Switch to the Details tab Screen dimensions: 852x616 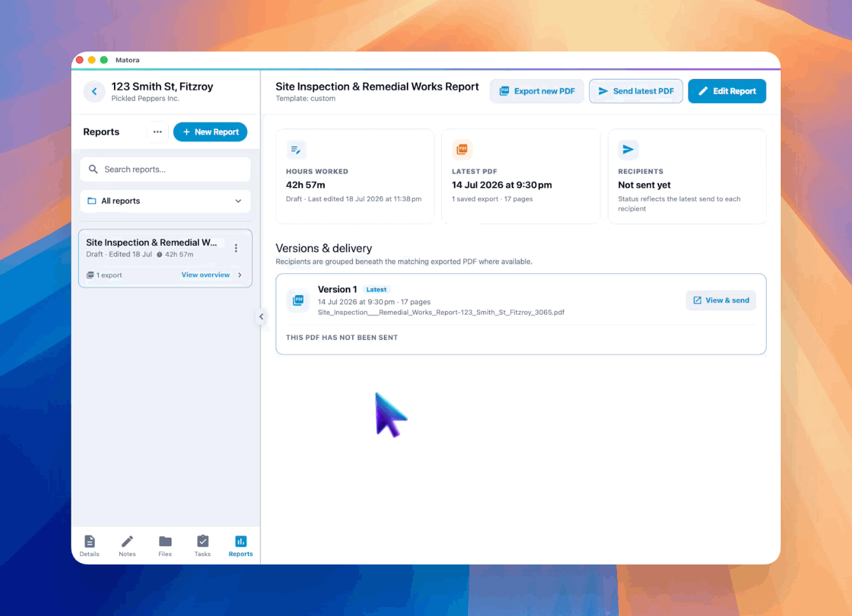click(90, 546)
